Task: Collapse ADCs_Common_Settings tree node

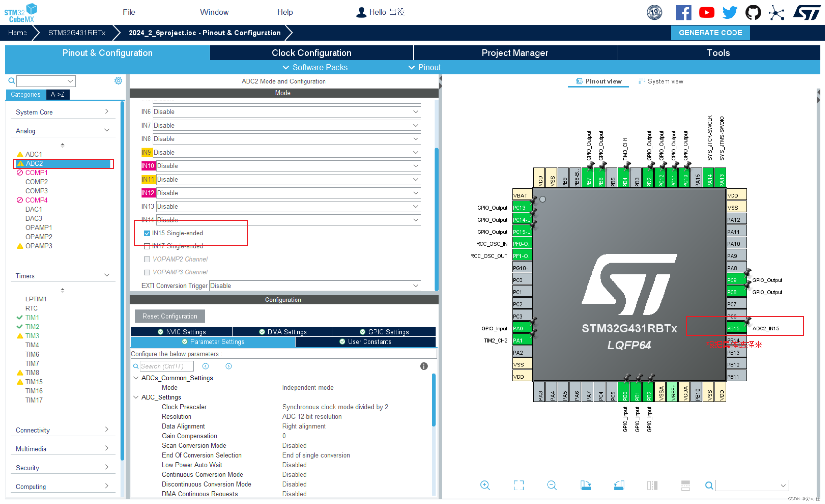Action: [136, 378]
